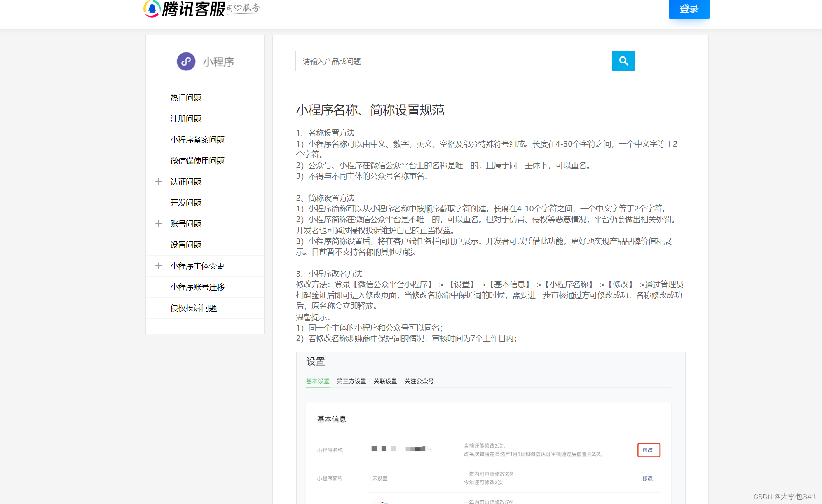This screenshot has width=822, height=504.
Task: Click the 腾讯客服 logo icon
Action: point(152,8)
